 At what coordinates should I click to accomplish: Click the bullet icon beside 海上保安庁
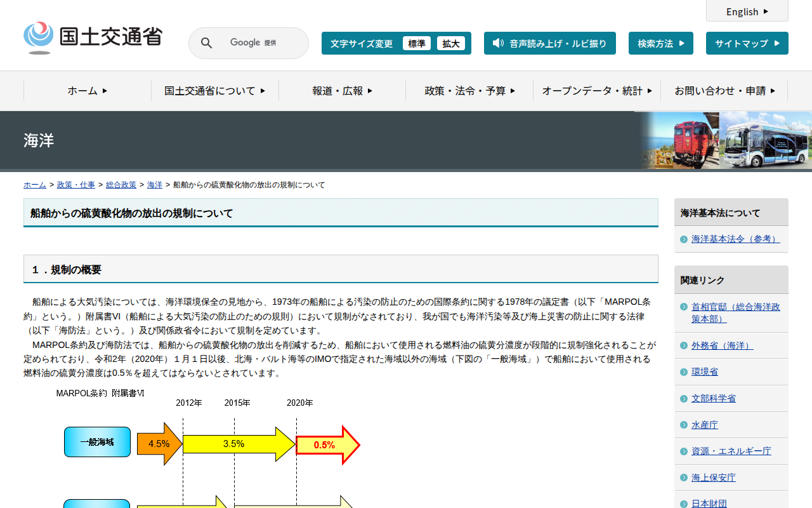[684, 478]
